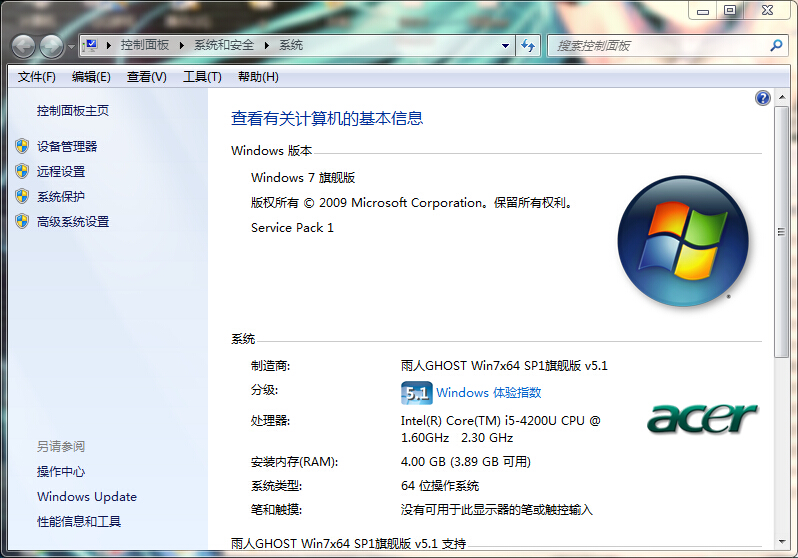The width and height of the screenshot is (798, 558).
Task: Click the shield icon beside 远程设置
Action: point(22,172)
